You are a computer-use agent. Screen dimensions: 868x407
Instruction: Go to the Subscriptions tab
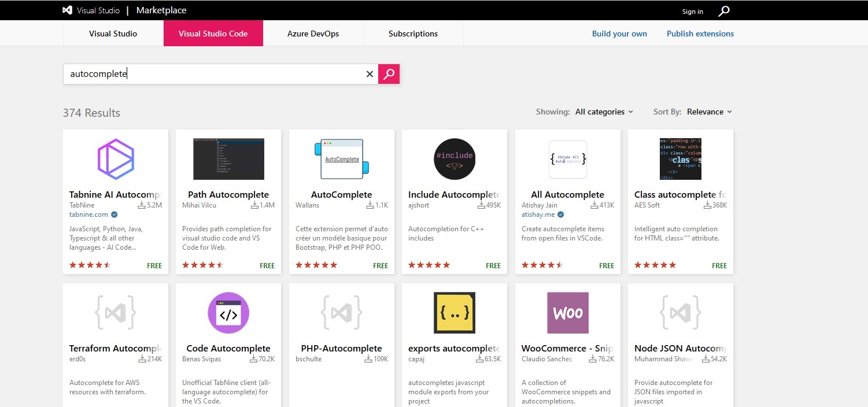(x=413, y=34)
